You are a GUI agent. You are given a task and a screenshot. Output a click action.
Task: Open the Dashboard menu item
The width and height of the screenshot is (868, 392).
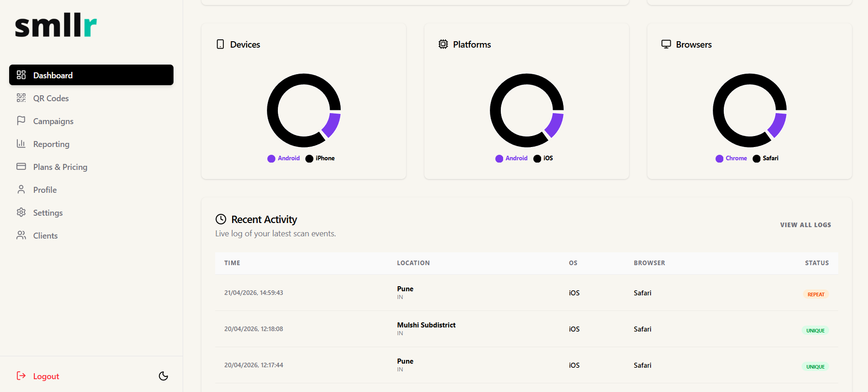tap(91, 75)
